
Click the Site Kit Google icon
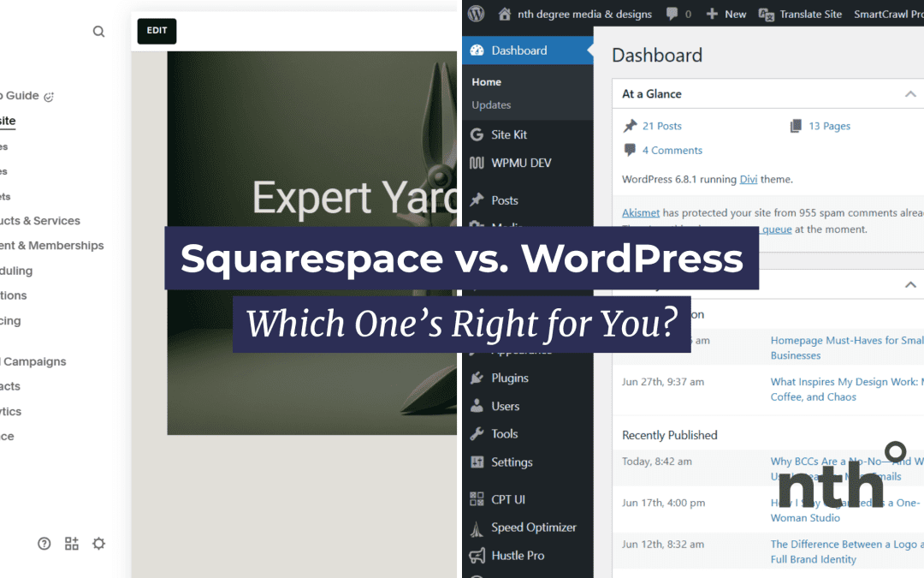477,134
